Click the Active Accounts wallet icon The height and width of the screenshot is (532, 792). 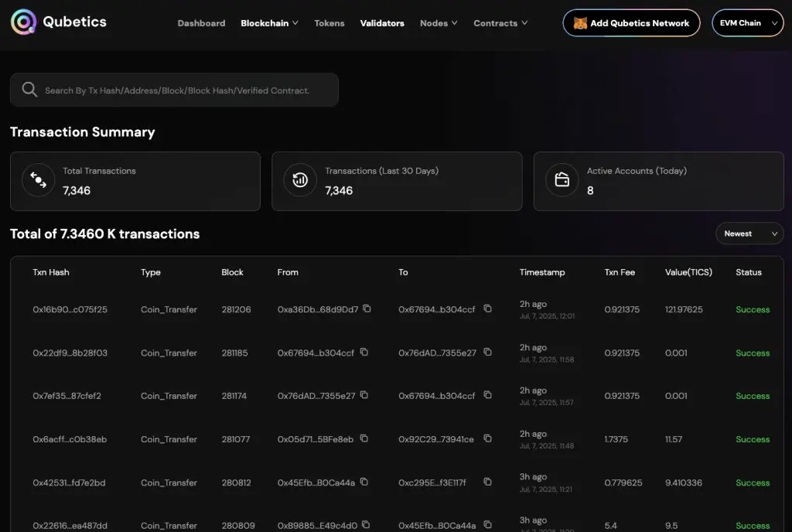562,180
